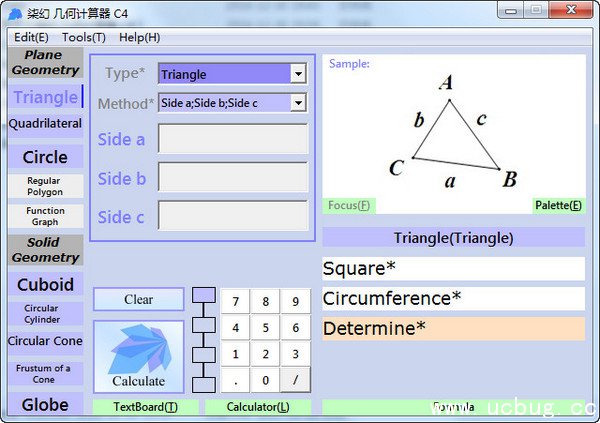Screen dimensions: 600x423
Task: Open the Function Graph section
Action: coord(46,216)
